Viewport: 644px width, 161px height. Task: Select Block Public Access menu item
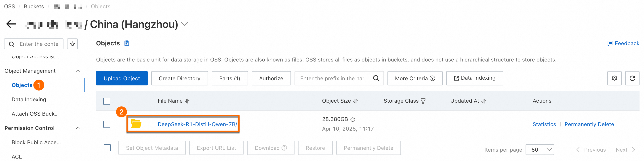coord(36,142)
